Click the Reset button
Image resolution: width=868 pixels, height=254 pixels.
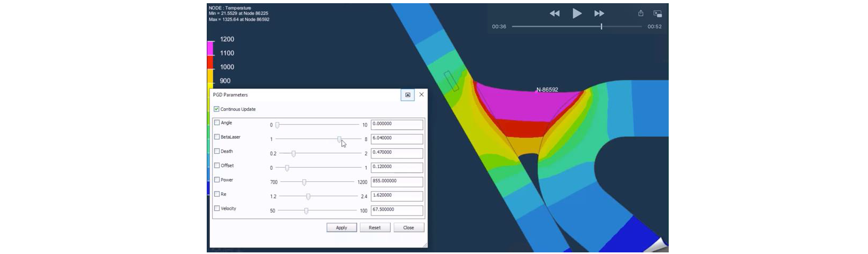(375, 228)
